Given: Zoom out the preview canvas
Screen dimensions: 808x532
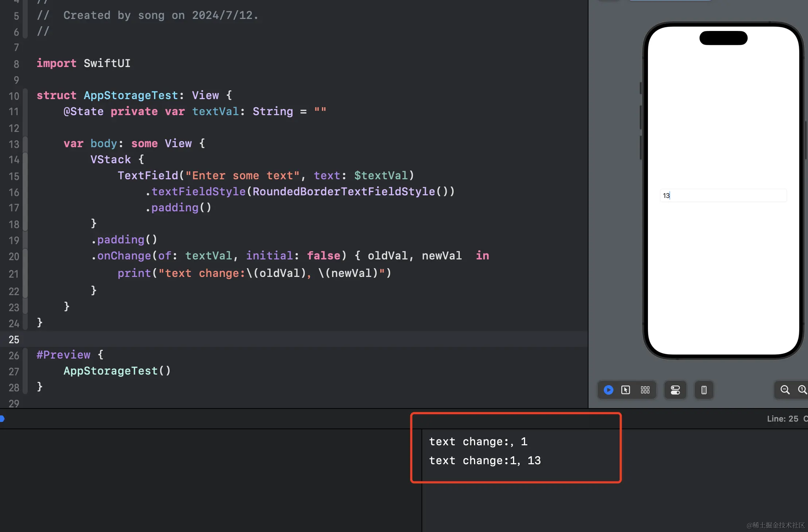Looking at the screenshot, I should (x=785, y=390).
